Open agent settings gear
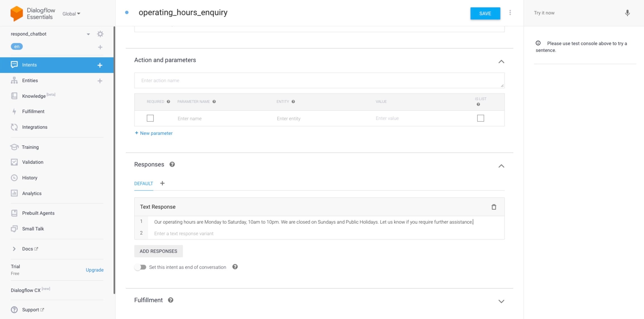The width and height of the screenshot is (644, 319). [100, 34]
